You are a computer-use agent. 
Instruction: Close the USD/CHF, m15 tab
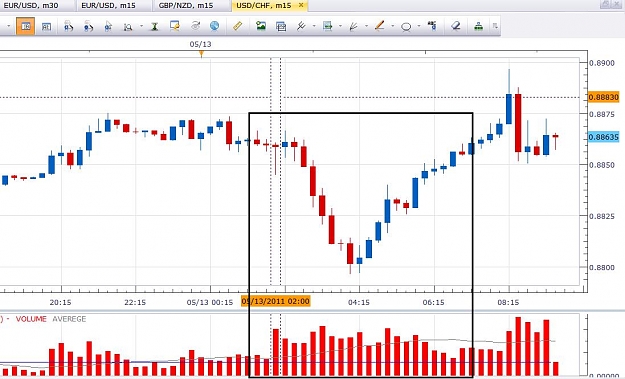tap(301, 5)
